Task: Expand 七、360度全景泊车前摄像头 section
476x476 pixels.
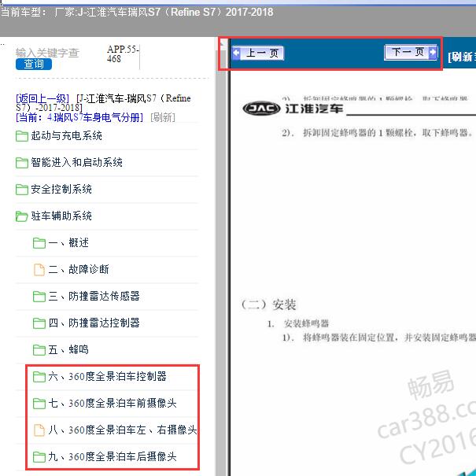Action: click(113, 403)
